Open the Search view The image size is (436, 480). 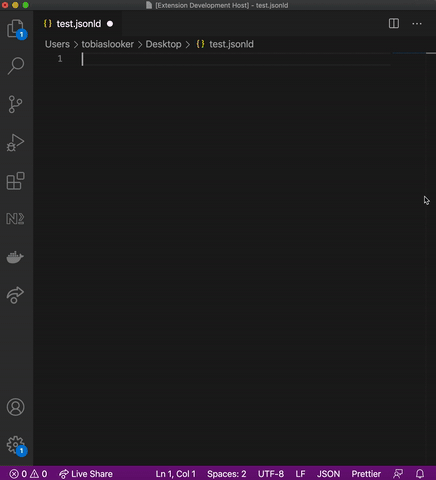[16, 66]
